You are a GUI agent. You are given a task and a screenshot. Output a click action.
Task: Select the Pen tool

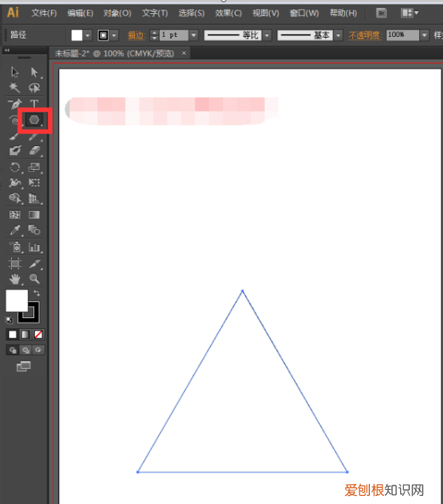15,103
